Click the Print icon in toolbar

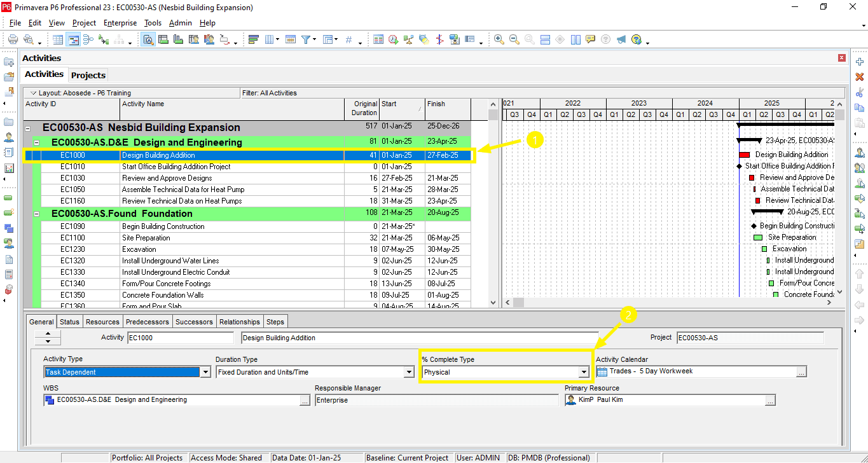tap(13, 39)
